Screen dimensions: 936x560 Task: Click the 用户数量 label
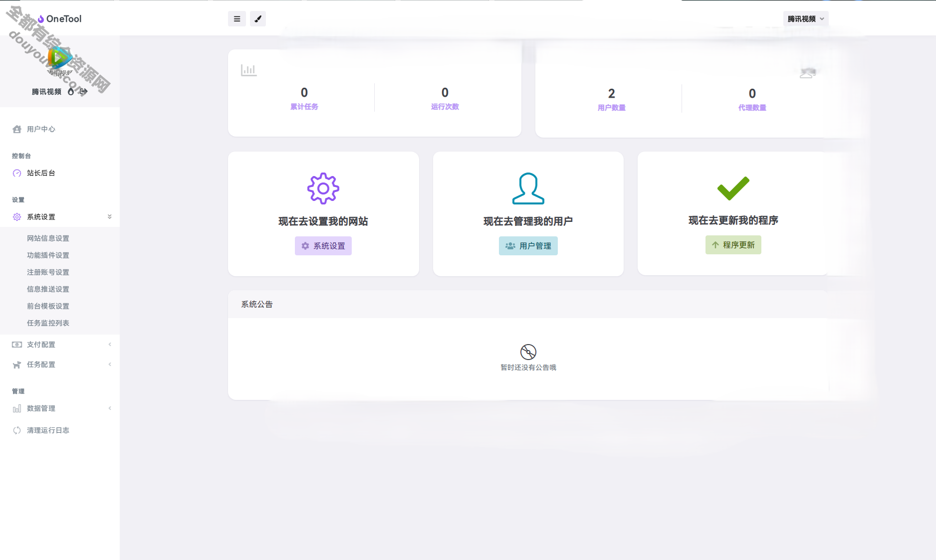(612, 108)
